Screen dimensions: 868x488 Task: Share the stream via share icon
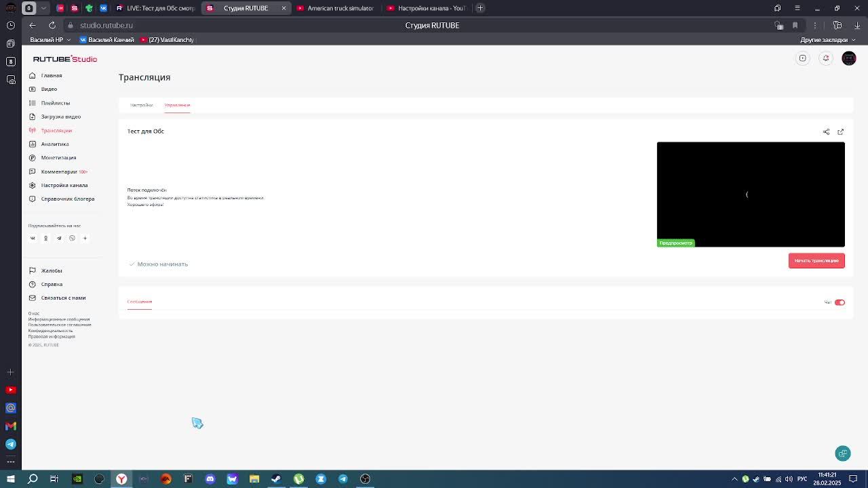pyautogui.click(x=826, y=131)
